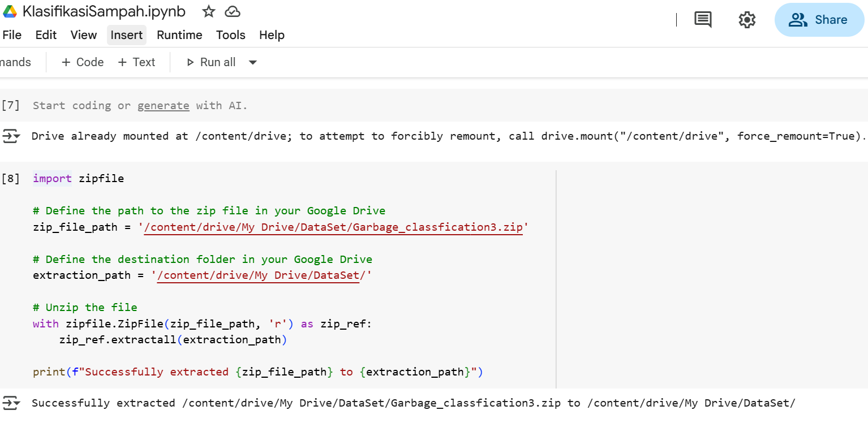Click the zip_ref.extractall line

click(173, 340)
